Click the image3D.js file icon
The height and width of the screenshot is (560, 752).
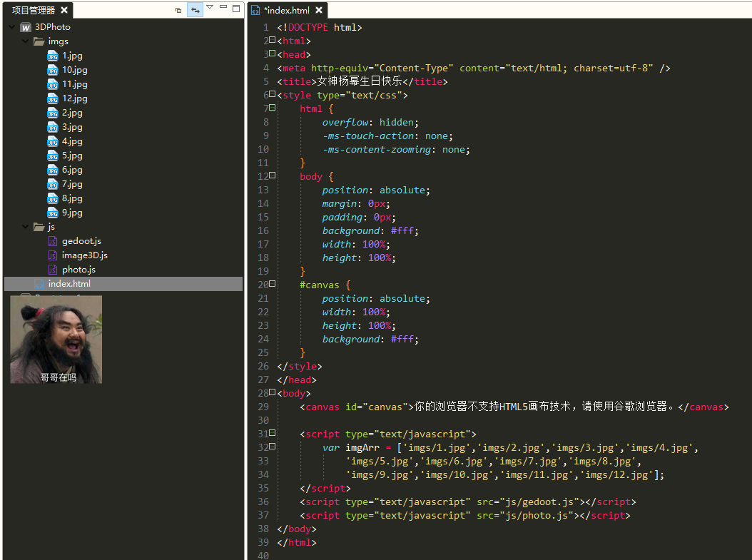[x=53, y=255]
